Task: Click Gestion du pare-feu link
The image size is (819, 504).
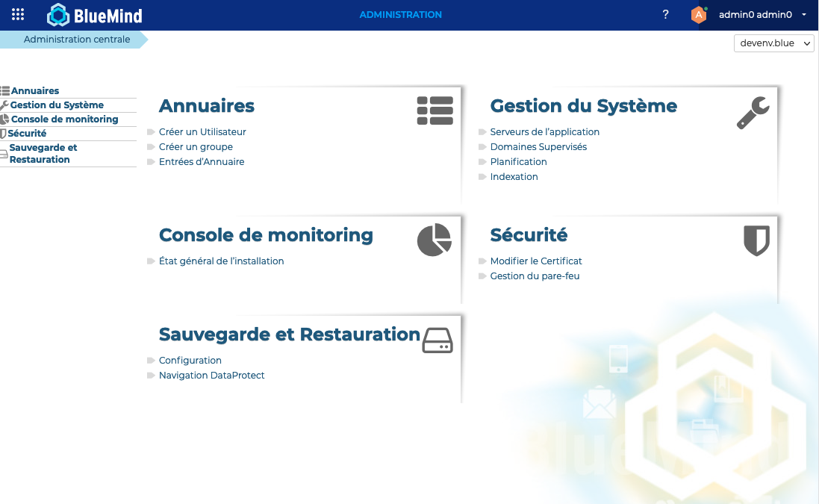Action: point(535,276)
